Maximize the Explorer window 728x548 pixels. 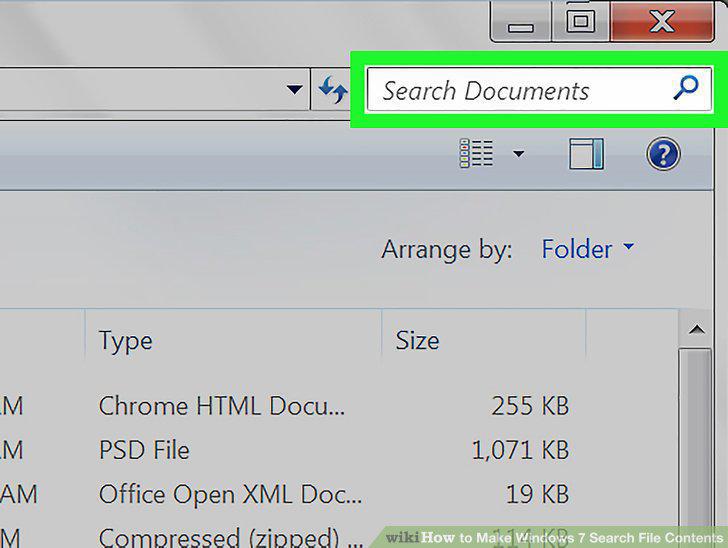[x=580, y=22]
